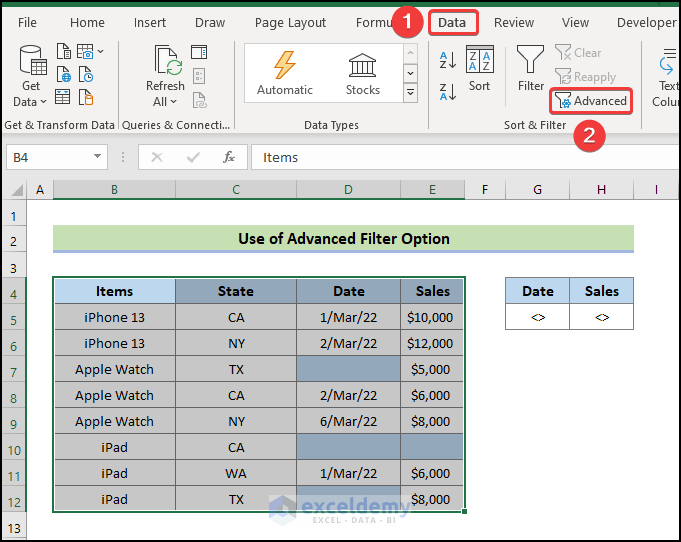Switch to the Draw tab
This screenshot has height=542, width=681.
[210, 23]
